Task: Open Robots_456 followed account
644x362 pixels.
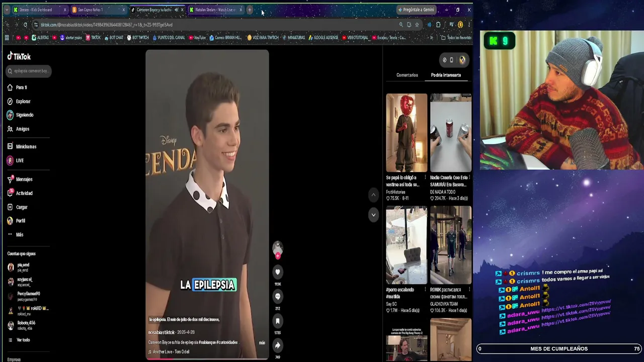Action: [22, 325]
